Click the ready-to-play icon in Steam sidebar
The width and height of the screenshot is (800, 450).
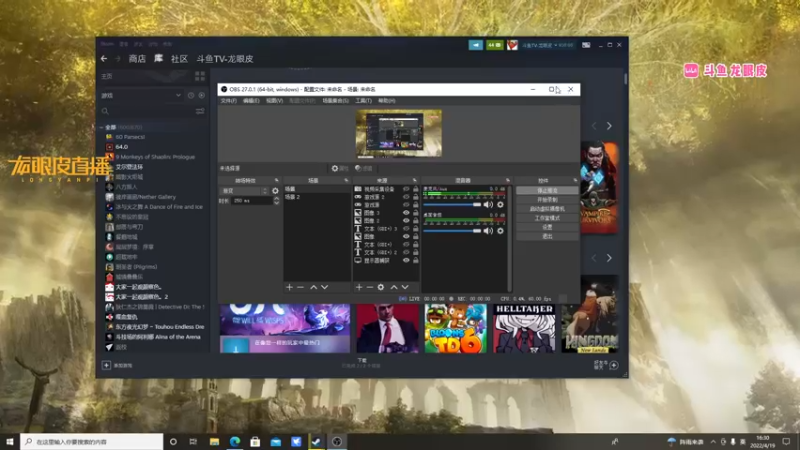[202, 95]
